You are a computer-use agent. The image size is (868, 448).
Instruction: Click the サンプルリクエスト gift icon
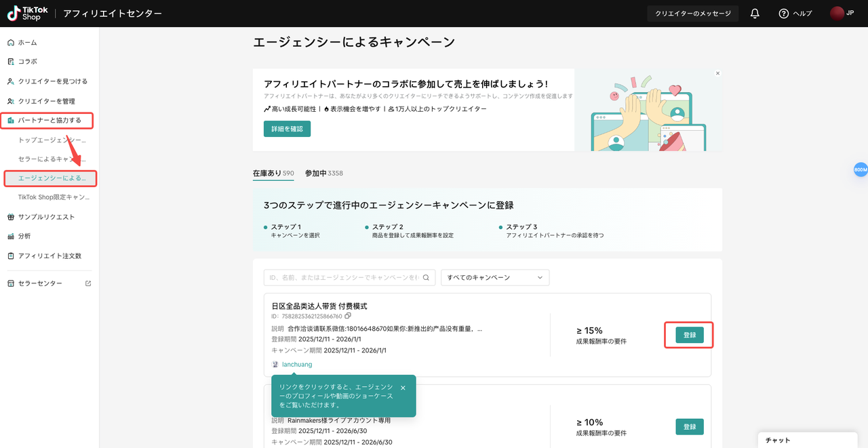(x=11, y=217)
